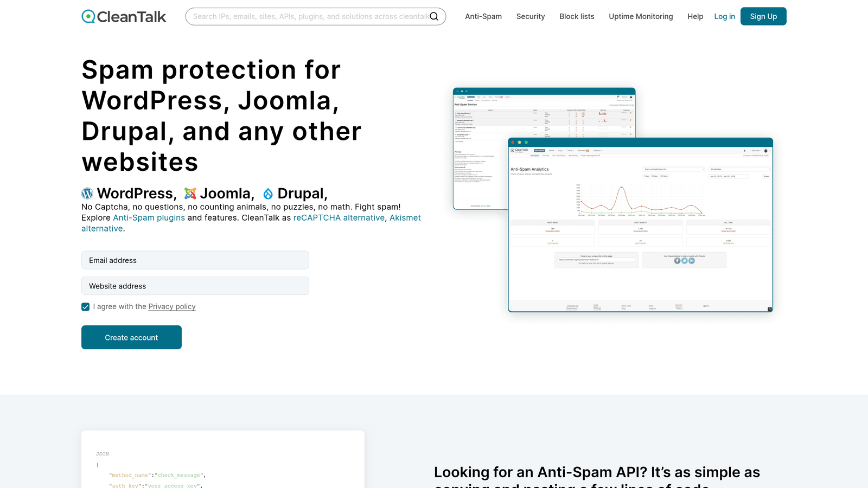Viewport: 868px width, 488px height.
Task: Click the Email address input field
Action: click(195, 260)
